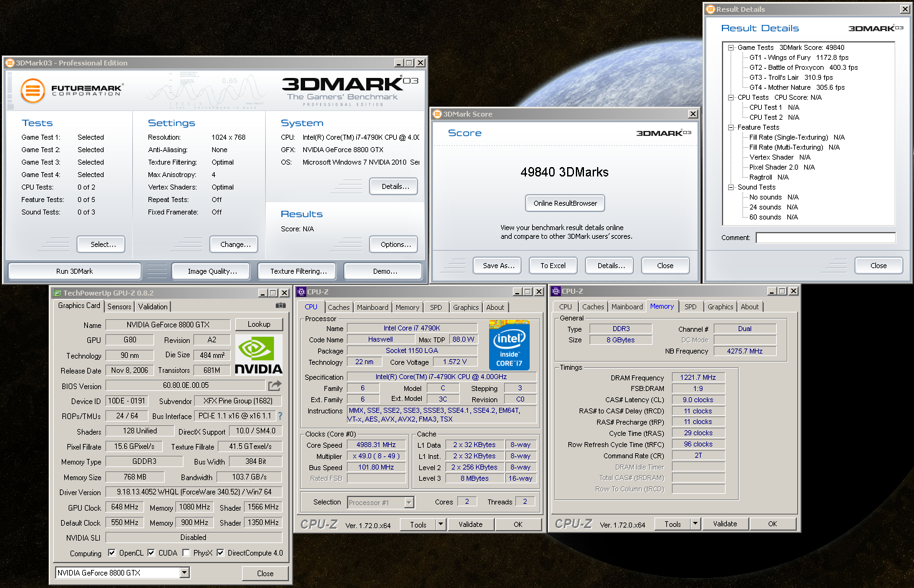The width and height of the screenshot is (914, 588).
Task: Click the Result Details window title icon
Action: click(x=710, y=9)
